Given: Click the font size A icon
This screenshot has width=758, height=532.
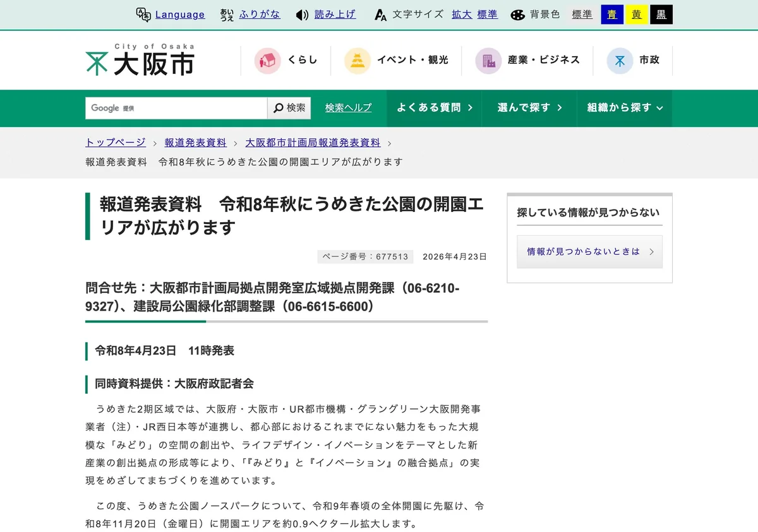Looking at the screenshot, I should click(380, 15).
